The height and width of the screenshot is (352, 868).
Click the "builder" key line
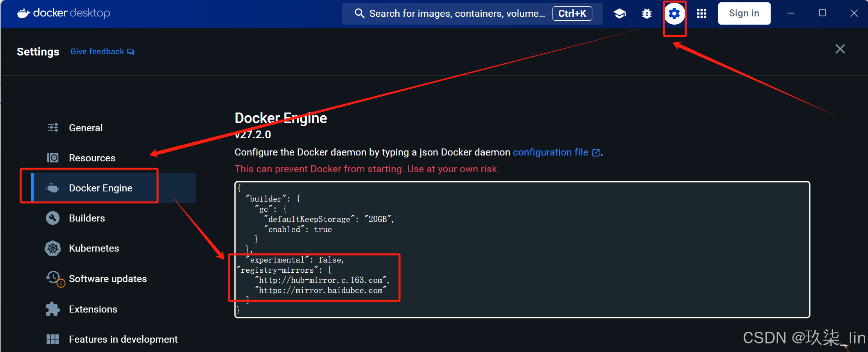(x=273, y=198)
